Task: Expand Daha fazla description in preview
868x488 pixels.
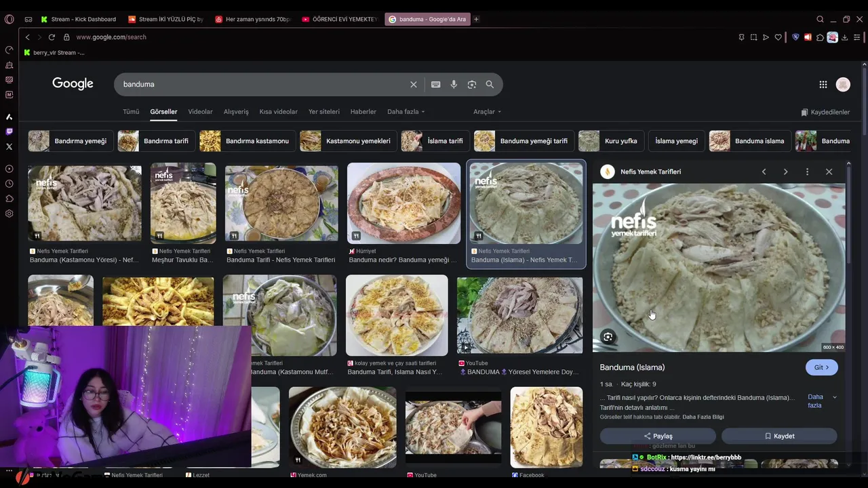Action: click(x=821, y=401)
